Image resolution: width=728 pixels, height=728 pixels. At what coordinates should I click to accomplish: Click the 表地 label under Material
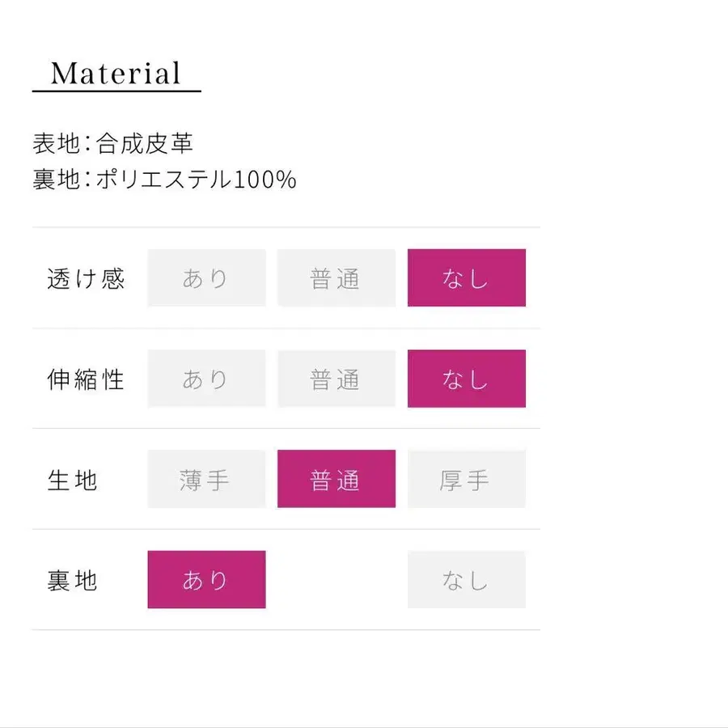point(55,144)
